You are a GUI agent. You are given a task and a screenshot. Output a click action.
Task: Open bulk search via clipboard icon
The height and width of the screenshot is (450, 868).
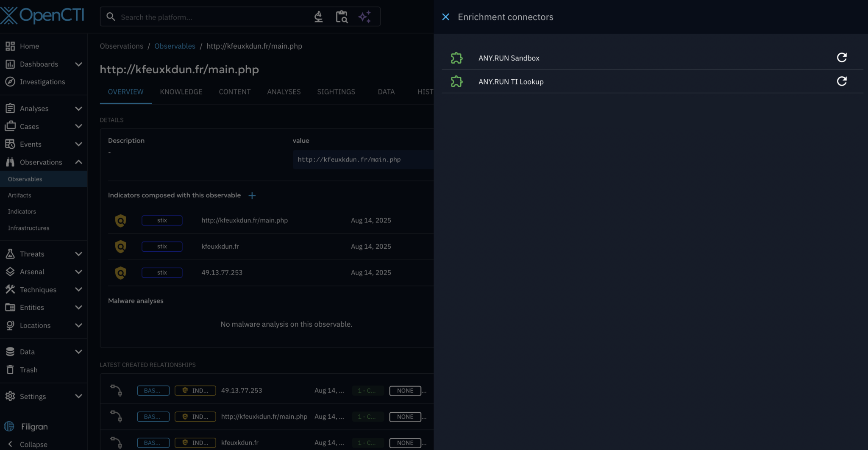342,17
